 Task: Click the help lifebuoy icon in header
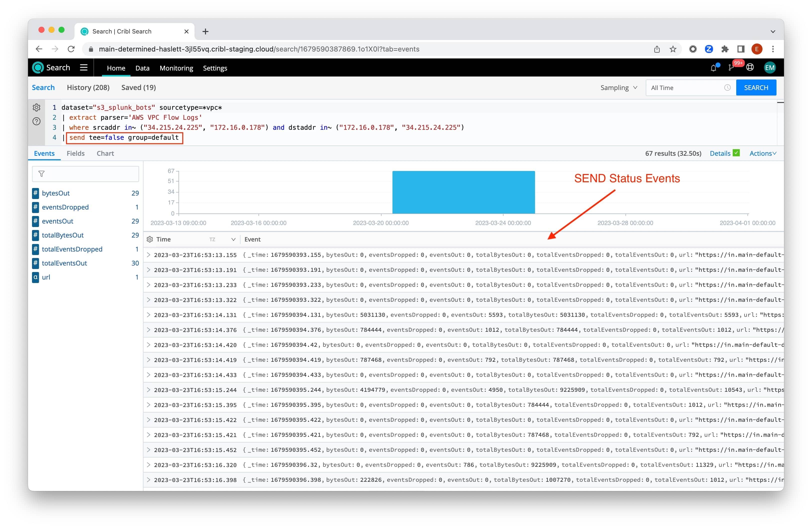(750, 67)
